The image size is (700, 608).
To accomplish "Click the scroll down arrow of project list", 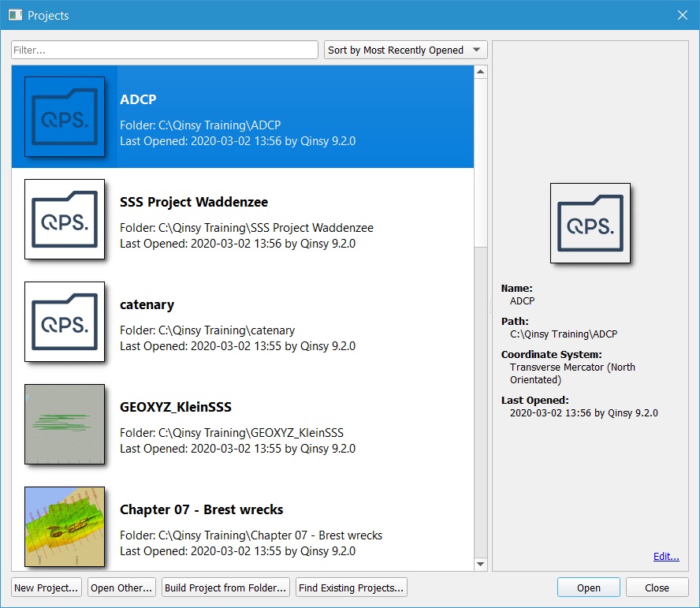I will pos(480,564).
